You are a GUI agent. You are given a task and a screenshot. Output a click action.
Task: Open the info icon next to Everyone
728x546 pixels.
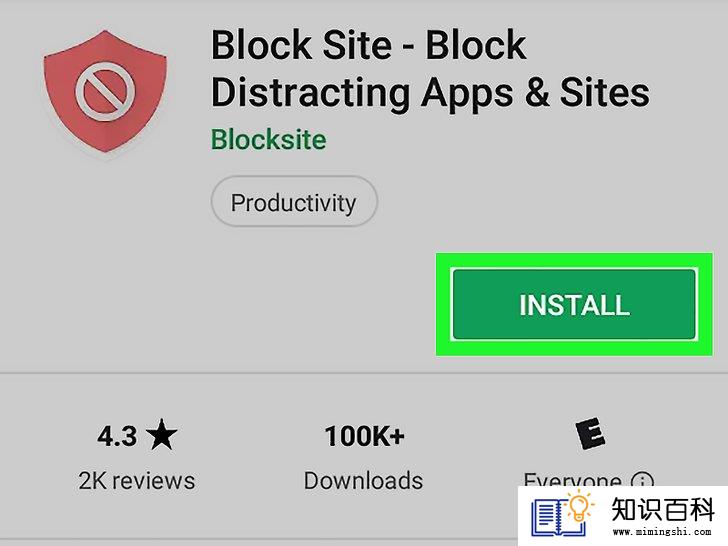(x=643, y=481)
